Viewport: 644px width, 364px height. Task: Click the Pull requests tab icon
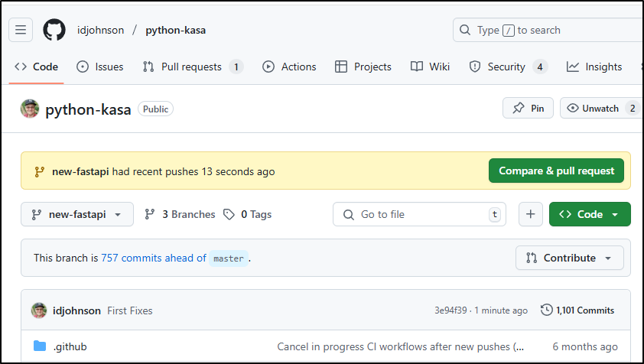(148, 67)
